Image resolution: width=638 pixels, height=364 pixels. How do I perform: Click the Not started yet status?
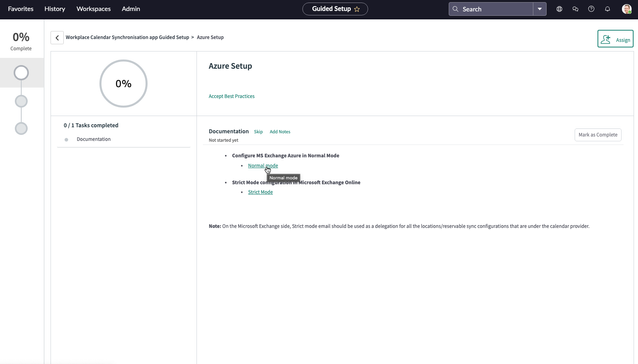pyautogui.click(x=223, y=140)
